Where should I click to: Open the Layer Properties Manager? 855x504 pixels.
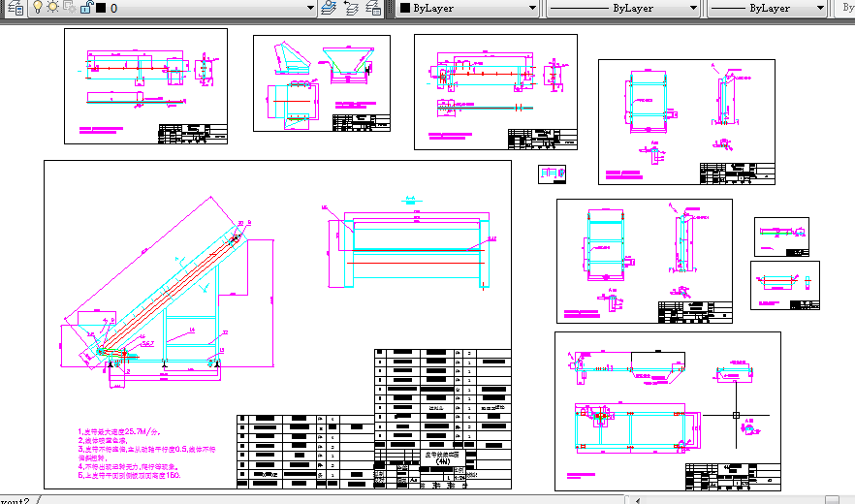[x=16, y=8]
